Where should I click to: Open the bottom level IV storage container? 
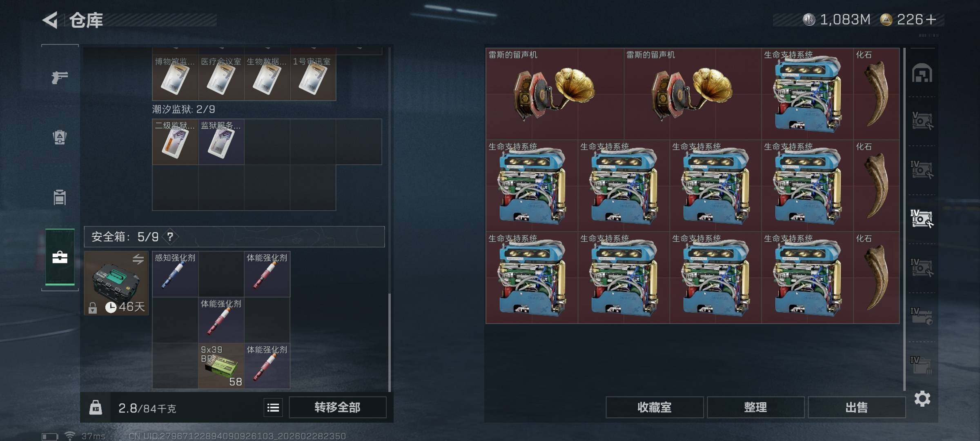921,365
